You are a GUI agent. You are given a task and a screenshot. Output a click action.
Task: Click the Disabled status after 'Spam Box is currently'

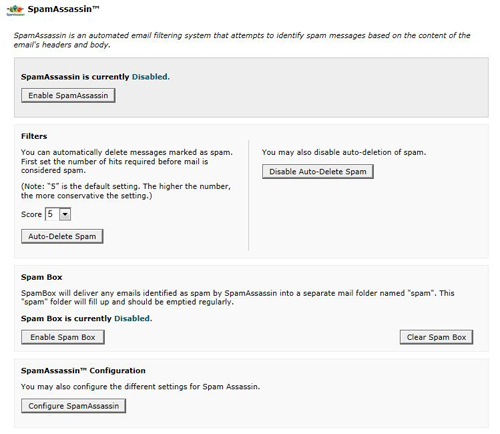(133, 318)
